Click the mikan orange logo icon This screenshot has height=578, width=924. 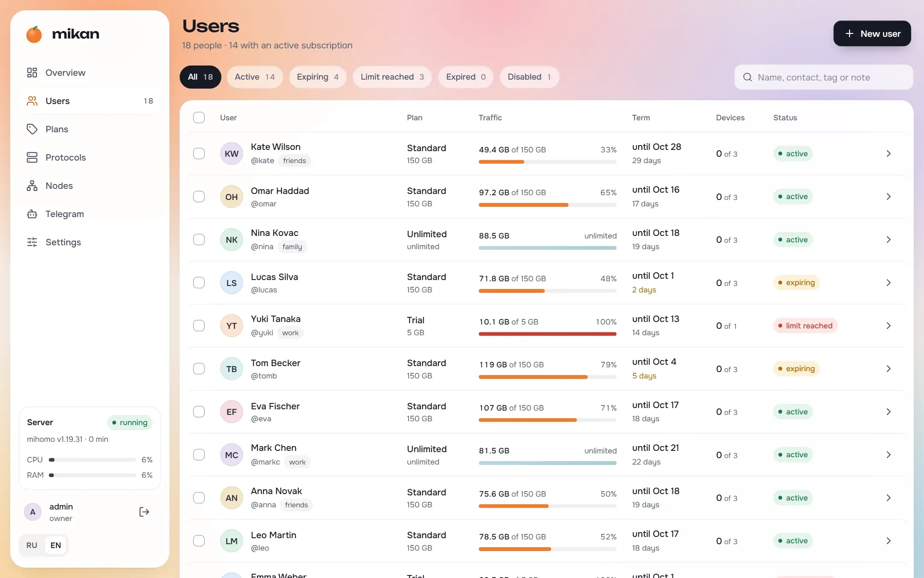click(34, 34)
